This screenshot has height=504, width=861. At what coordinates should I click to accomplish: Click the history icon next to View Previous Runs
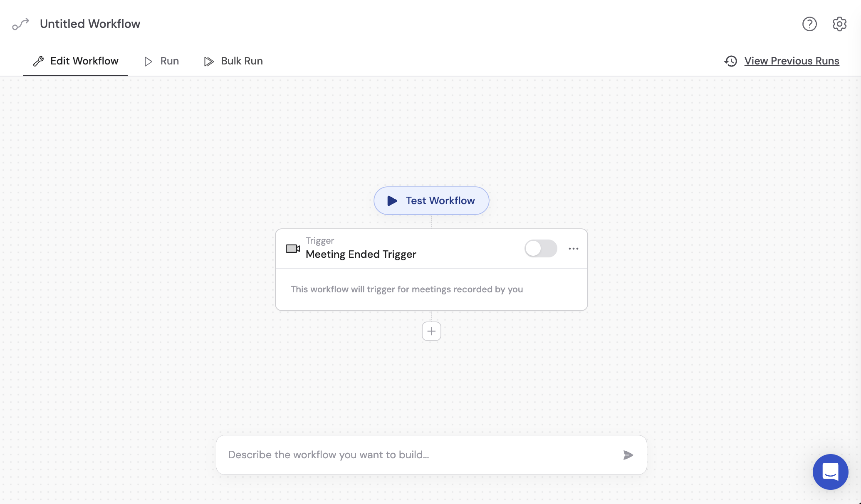731,61
